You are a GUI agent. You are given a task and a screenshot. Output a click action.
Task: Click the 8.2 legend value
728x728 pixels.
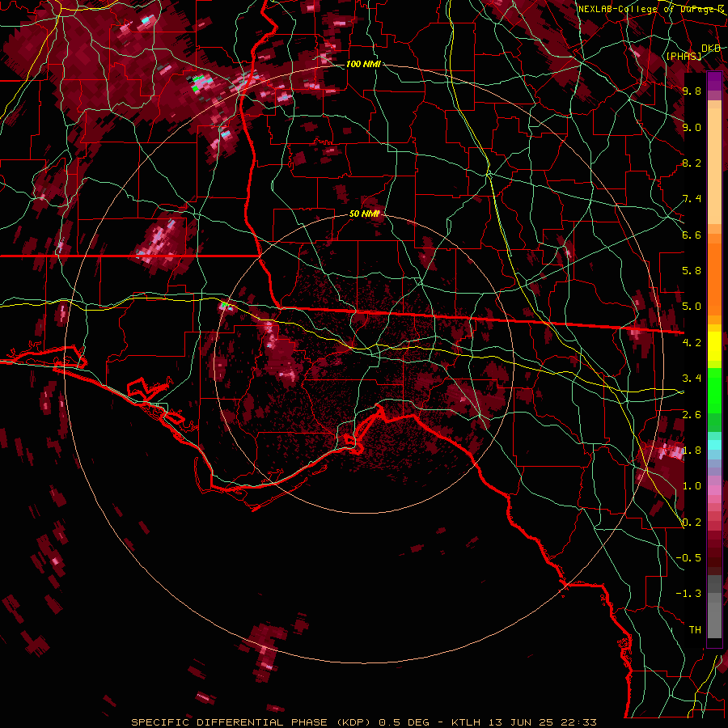coord(692,163)
